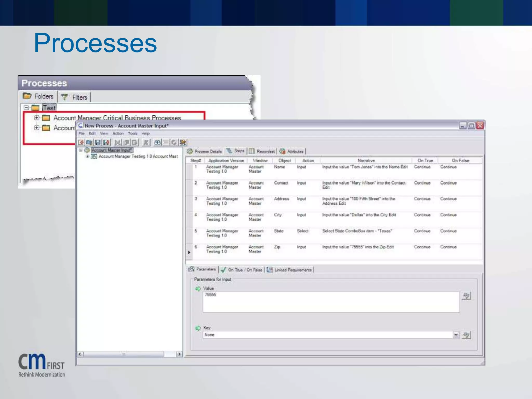Click the green arrow icon beside Key label

pos(198,328)
